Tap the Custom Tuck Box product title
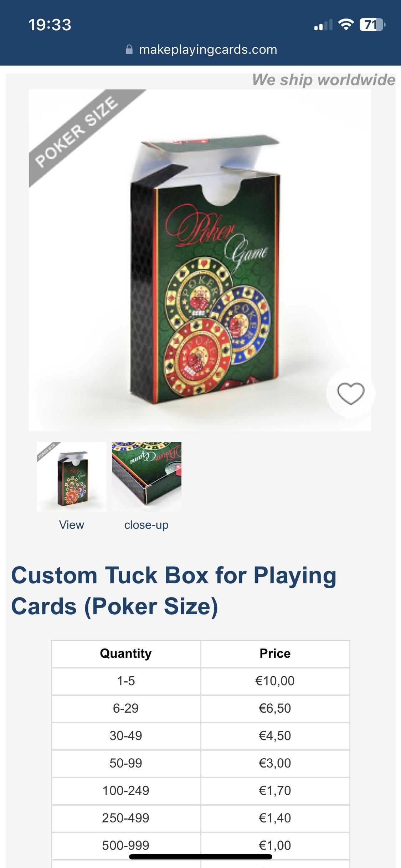Screen dimensions: 401x868 tap(174, 591)
